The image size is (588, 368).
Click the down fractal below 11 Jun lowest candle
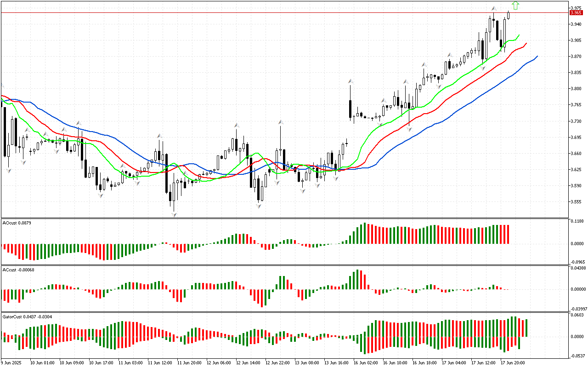point(174,214)
